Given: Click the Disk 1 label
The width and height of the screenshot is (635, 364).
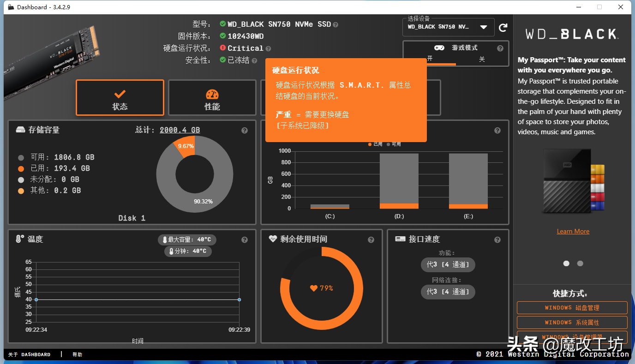Looking at the screenshot, I should click(x=132, y=218).
